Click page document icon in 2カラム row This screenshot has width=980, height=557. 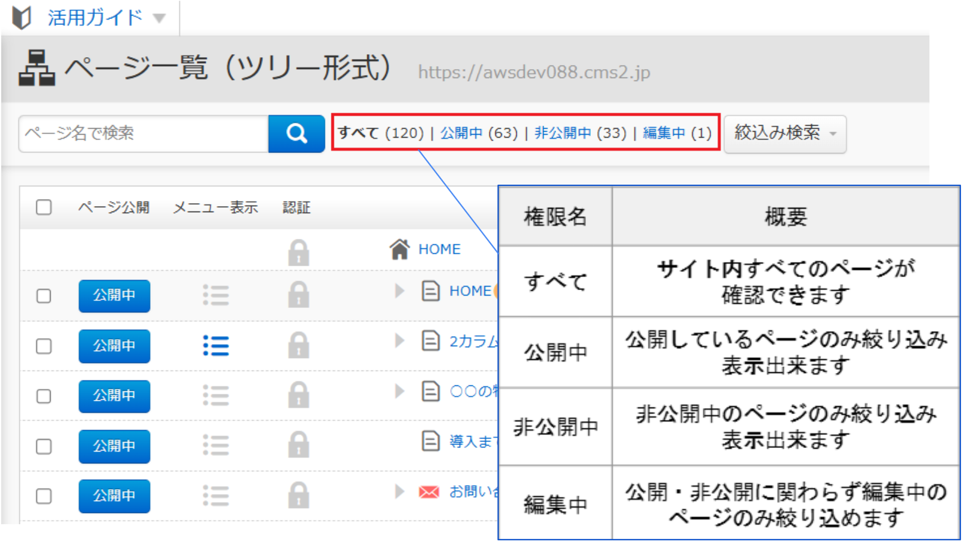pos(430,341)
